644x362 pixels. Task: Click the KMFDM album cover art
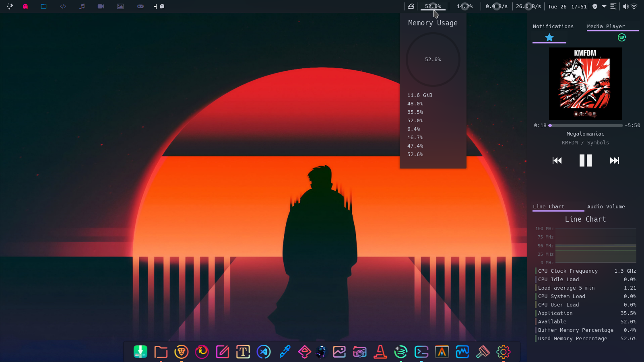pyautogui.click(x=585, y=84)
